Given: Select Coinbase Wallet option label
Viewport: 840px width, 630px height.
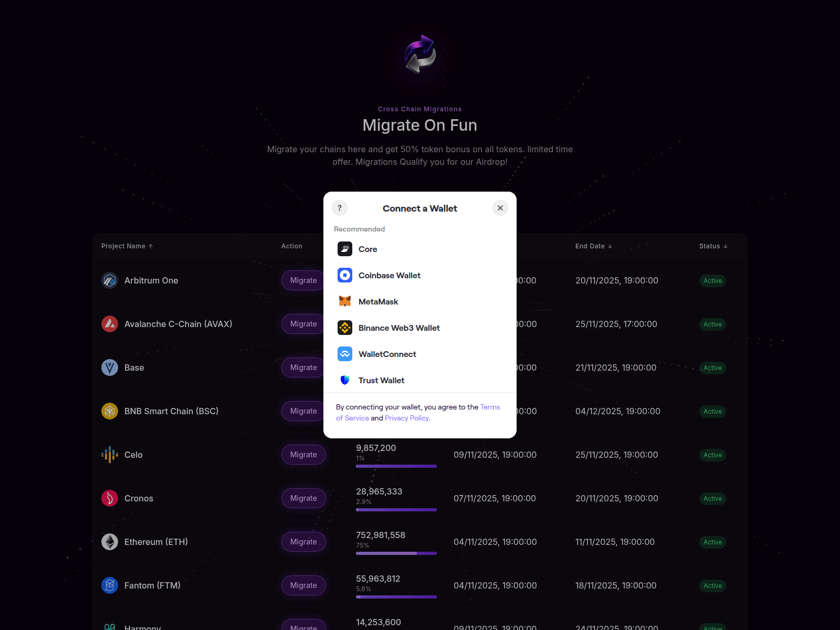Looking at the screenshot, I should click(x=390, y=275).
